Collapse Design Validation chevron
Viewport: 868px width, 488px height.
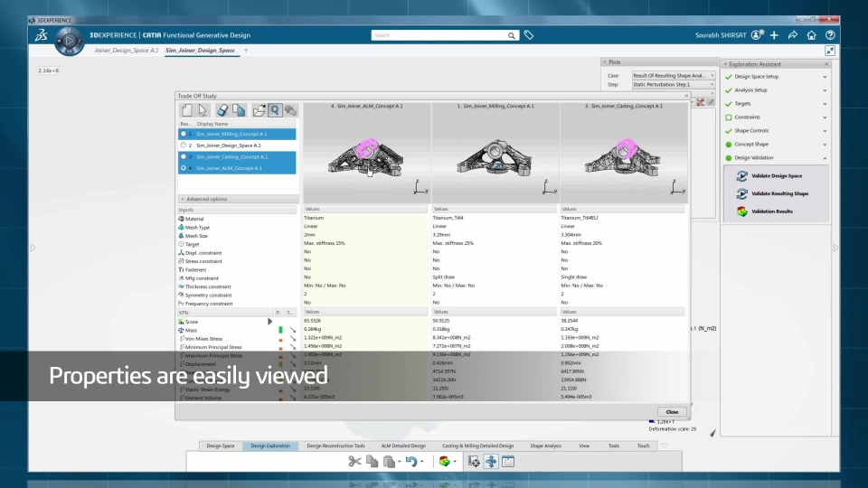[825, 158]
